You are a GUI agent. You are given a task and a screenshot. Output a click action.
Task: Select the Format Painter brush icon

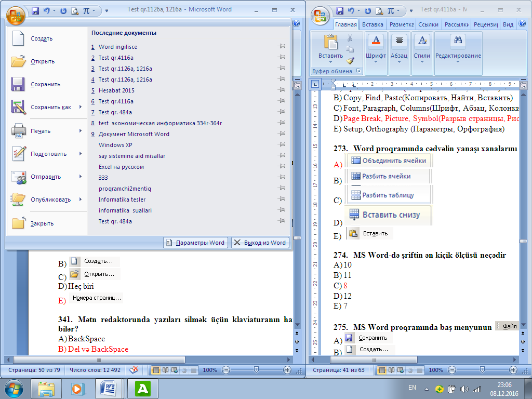(x=350, y=61)
